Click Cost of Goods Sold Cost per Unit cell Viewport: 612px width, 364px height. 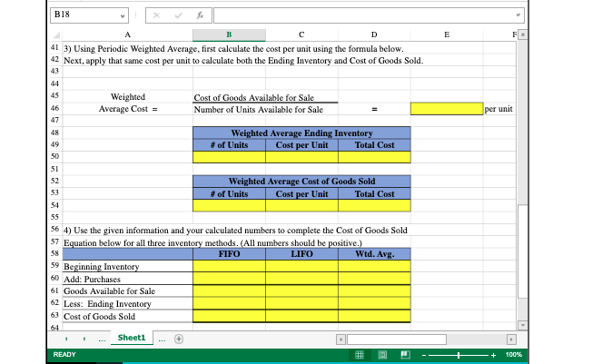(301, 206)
